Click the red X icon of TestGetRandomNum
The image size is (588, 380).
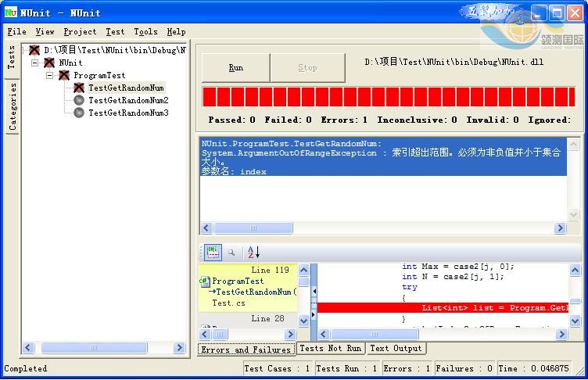(79, 88)
